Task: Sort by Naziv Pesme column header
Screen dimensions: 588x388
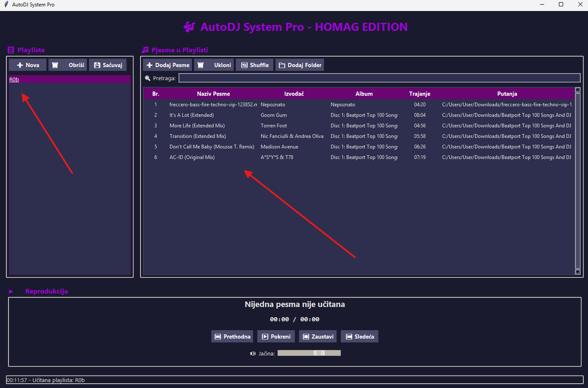Action: [214, 94]
